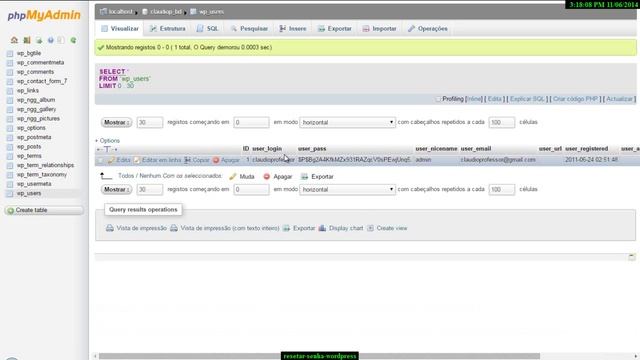Sort by user_email column header

pos(476,149)
